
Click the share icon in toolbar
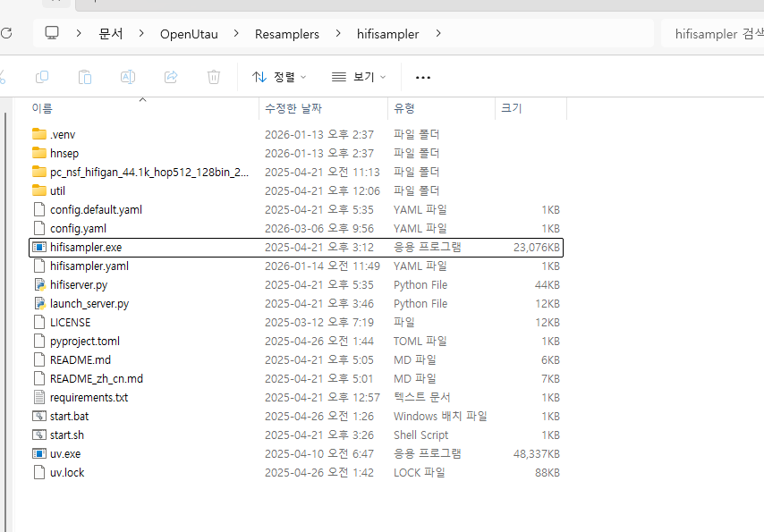pyautogui.click(x=171, y=77)
